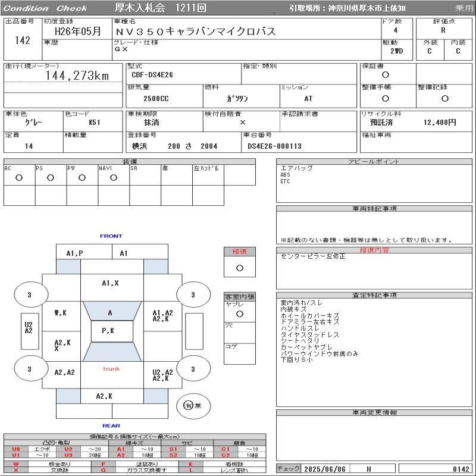Click the circled 有 spare tire mark
This screenshot has width=476, height=476.
189,405
